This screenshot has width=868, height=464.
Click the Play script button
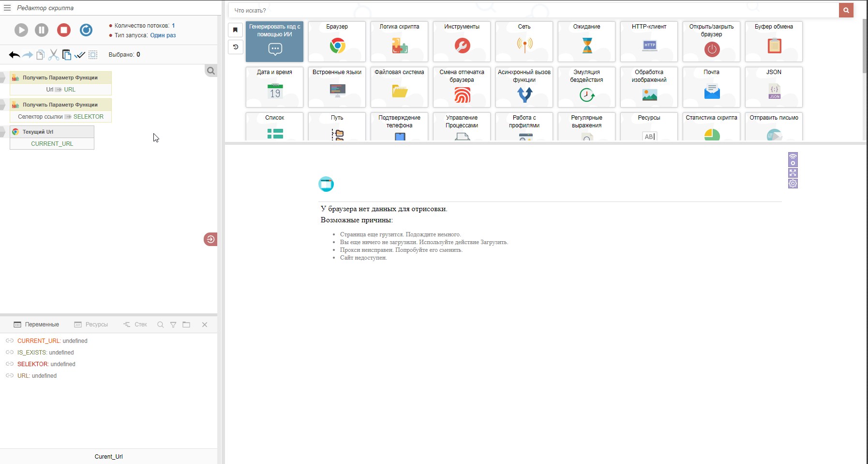tap(21, 30)
